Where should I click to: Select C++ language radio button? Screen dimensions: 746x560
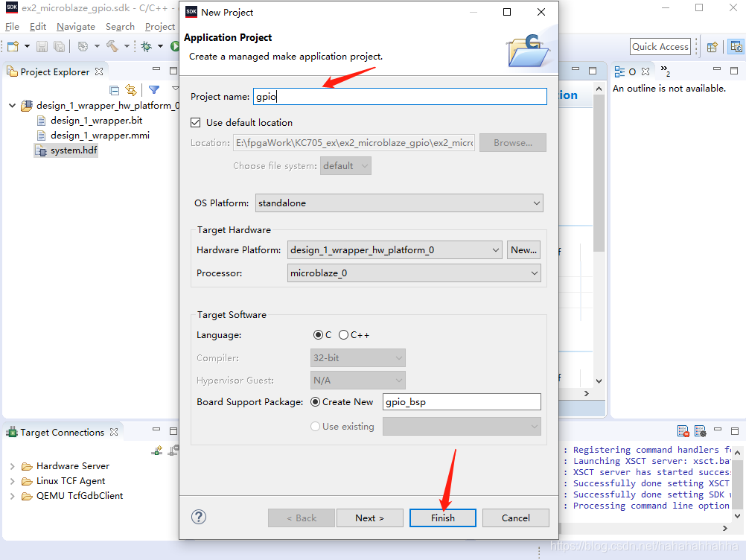[343, 335]
